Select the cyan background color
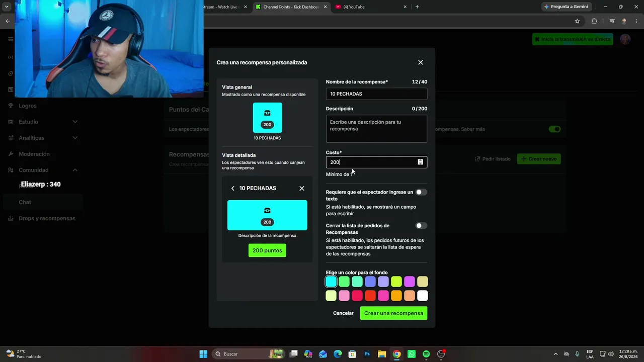Image resolution: width=644 pixels, height=362 pixels. tap(331, 282)
